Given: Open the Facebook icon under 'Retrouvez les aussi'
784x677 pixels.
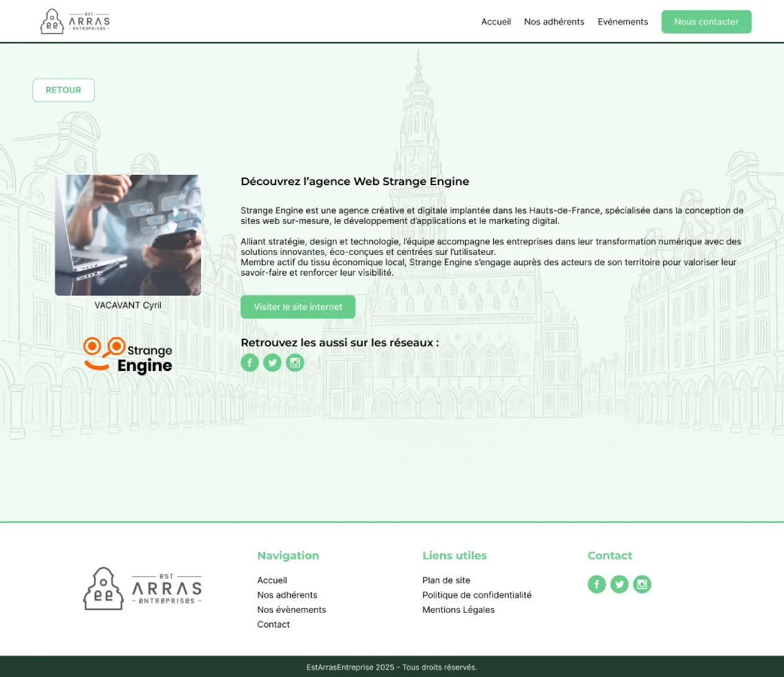Looking at the screenshot, I should click(249, 363).
